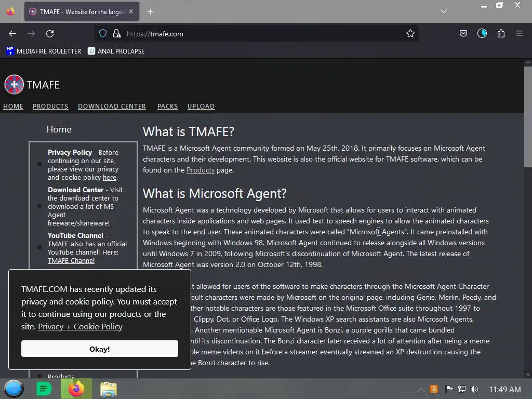Open the DOWNLOAD CENTER nav item

(x=112, y=107)
